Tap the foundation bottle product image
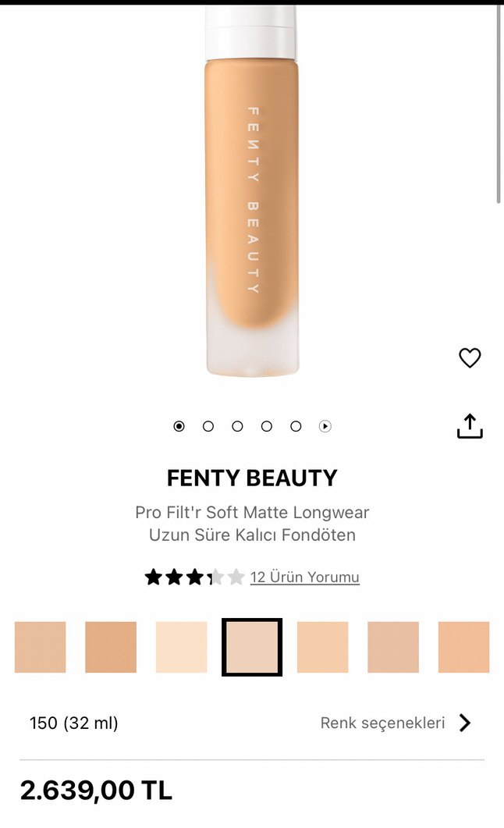 pyautogui.click(x=252, y=191)
